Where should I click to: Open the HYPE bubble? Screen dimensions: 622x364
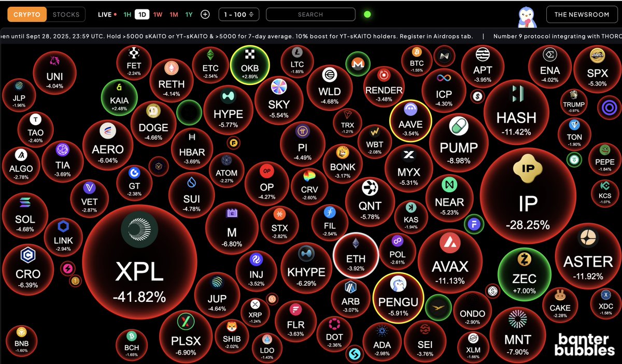tap(228, 110)
